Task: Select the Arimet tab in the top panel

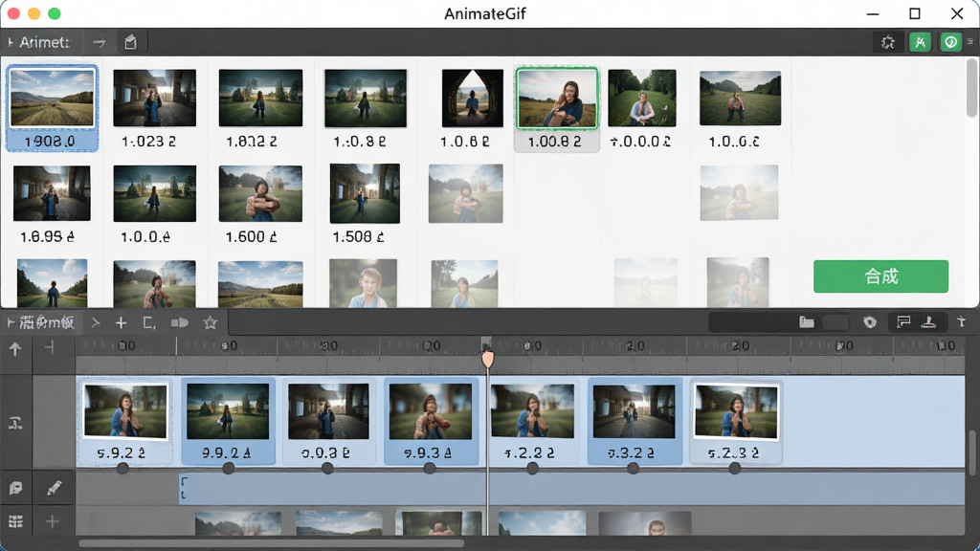Action: click(x=44, y=42)
